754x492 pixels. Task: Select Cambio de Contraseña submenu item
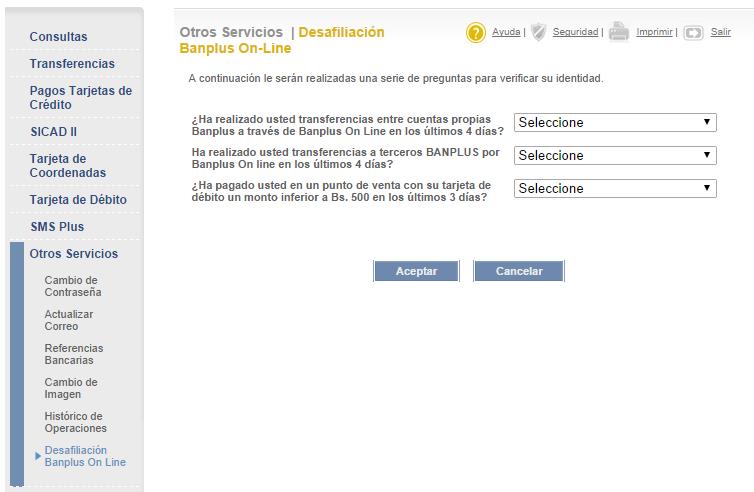coord(73,286)
